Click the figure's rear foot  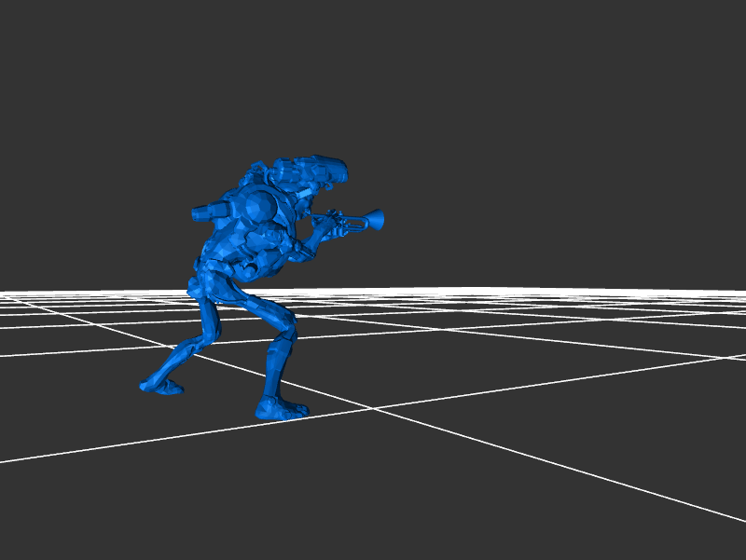[x=161, y=383]
